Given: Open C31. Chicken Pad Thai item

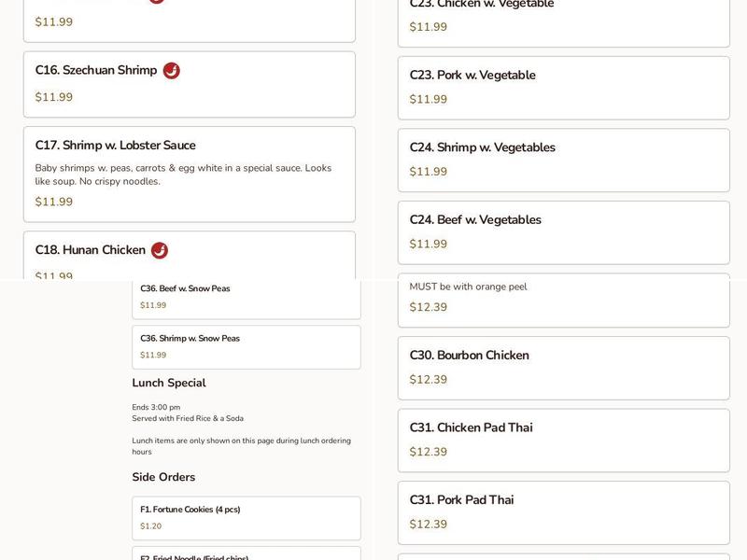Looking at the screenshot, I should click(x=563, y=440).
